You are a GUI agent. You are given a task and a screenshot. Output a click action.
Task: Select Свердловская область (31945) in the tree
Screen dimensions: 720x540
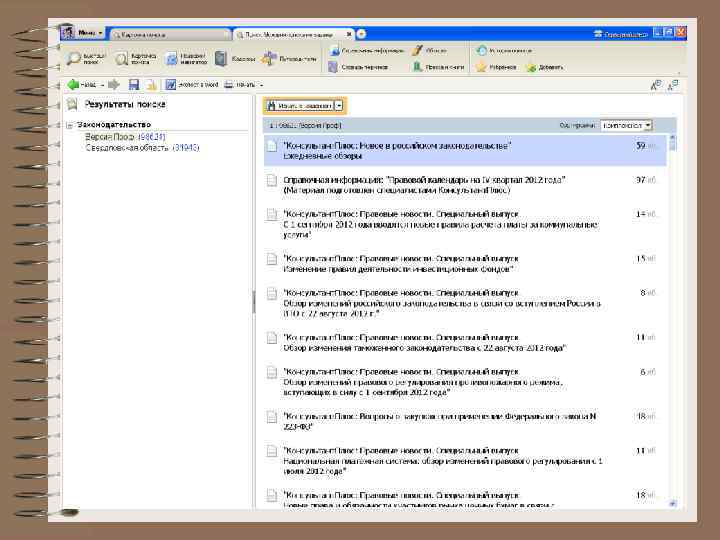click(142, 148)
